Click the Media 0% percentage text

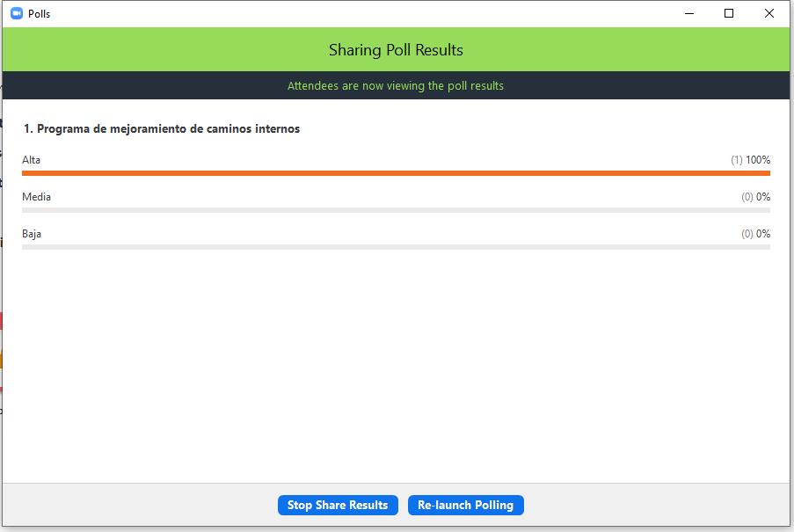tap(762, 197)
